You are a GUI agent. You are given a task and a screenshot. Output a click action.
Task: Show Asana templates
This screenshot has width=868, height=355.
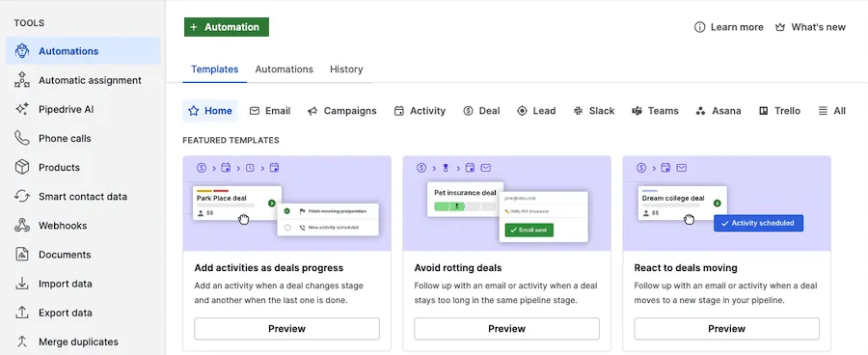coord(719,111)
